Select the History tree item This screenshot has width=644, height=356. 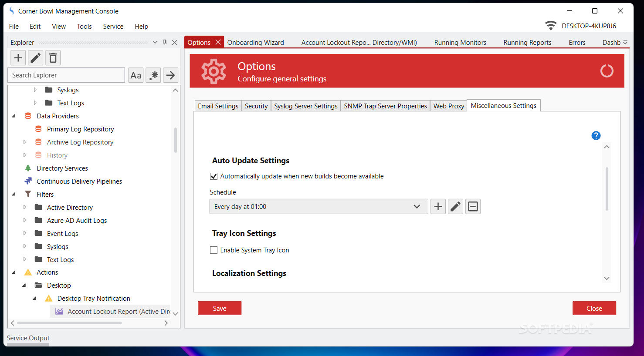pyautogui.click(x=57, y=155)
